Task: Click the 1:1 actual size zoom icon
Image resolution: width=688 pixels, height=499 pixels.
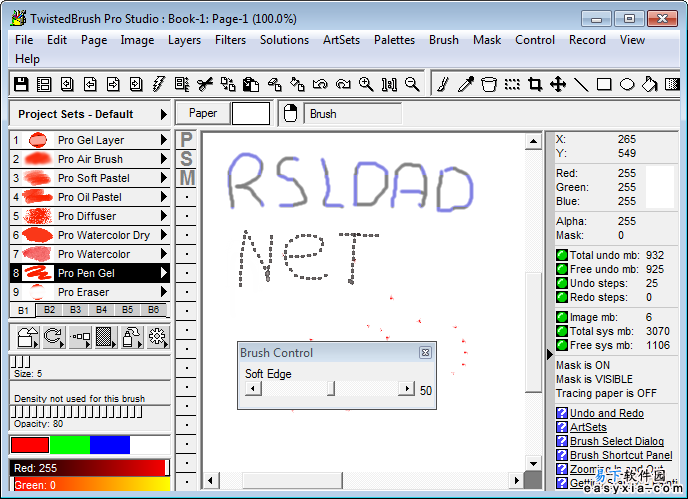Action: (389, 84)
